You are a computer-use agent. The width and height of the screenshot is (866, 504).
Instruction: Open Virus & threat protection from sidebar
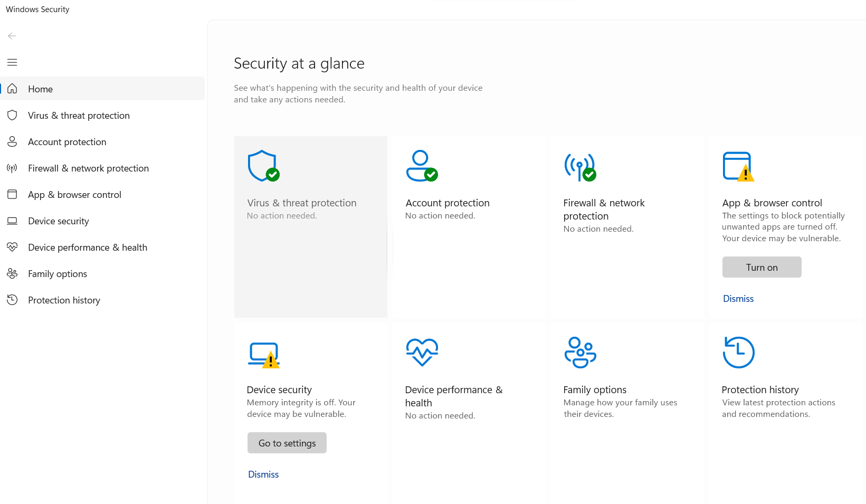click(x=103, y=115)
